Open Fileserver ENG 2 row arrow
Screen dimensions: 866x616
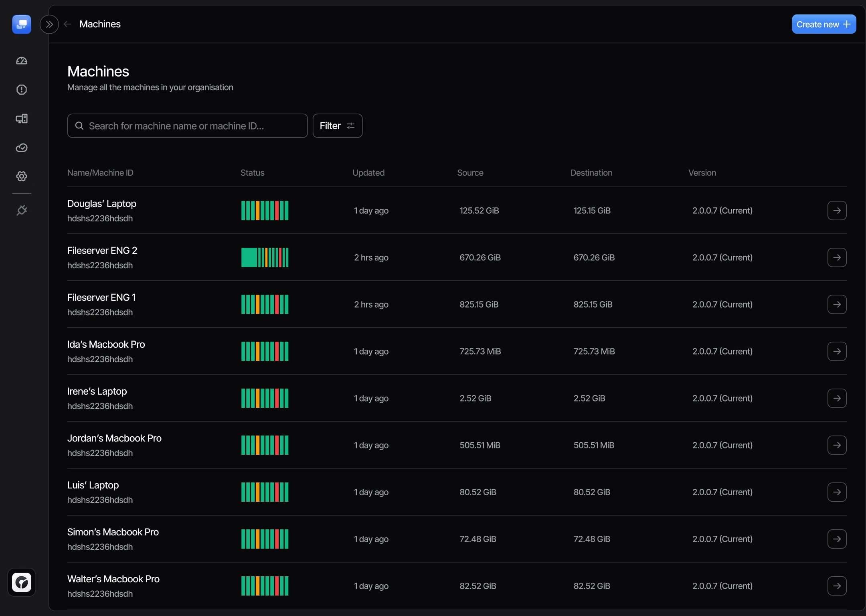pos(837,257)
